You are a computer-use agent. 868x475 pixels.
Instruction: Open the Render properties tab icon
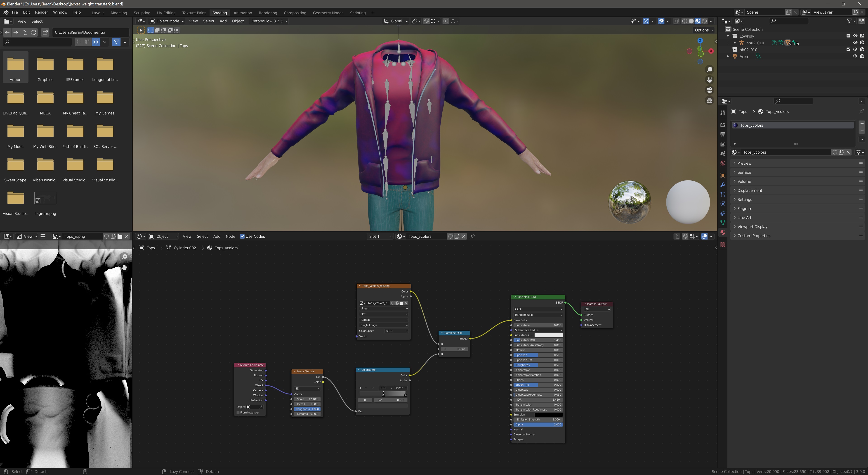722,125
